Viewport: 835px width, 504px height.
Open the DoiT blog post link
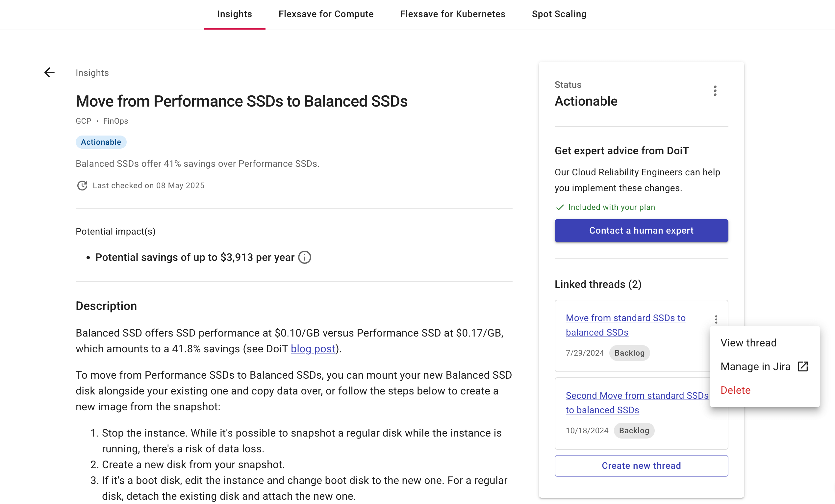pyautogui.click(x=313, y=349)
